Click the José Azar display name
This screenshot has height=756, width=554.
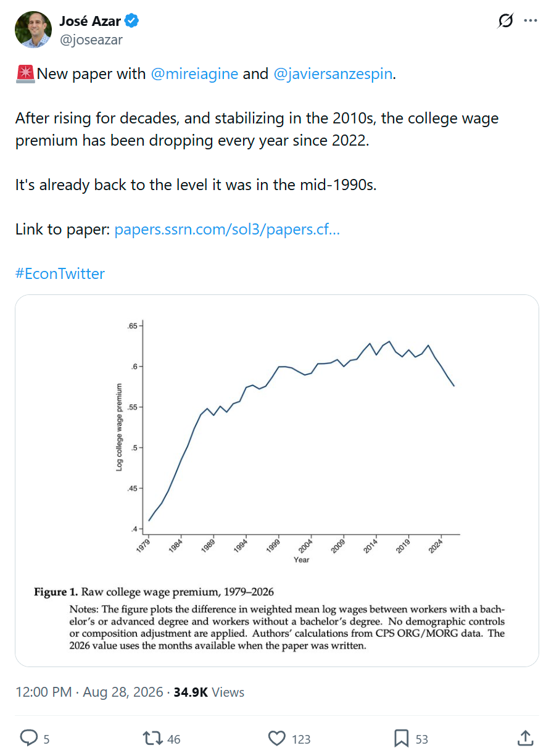(90, 21)
